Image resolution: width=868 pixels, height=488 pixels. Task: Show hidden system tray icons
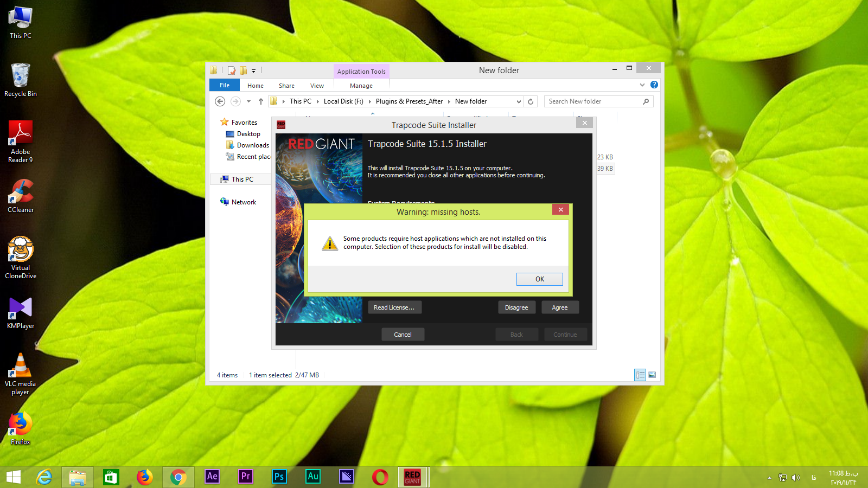769,478
